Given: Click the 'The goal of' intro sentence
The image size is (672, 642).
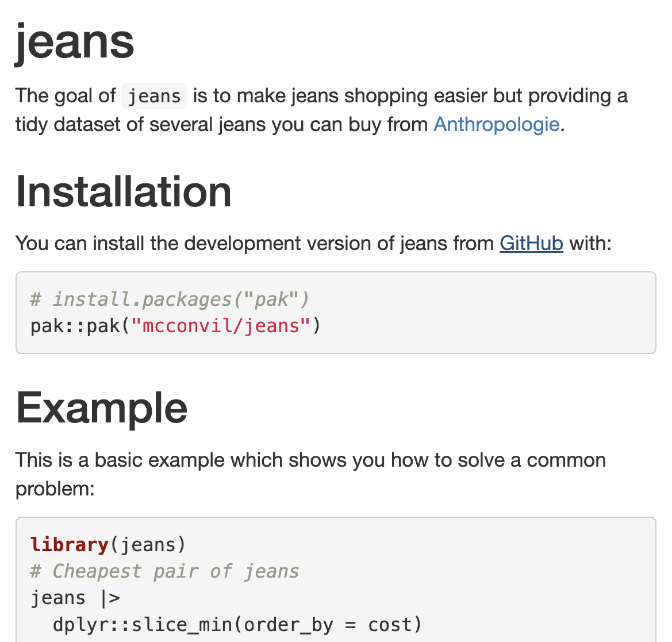Looking at the screenshot, I should pyautogui.click(x=66, y=95).
